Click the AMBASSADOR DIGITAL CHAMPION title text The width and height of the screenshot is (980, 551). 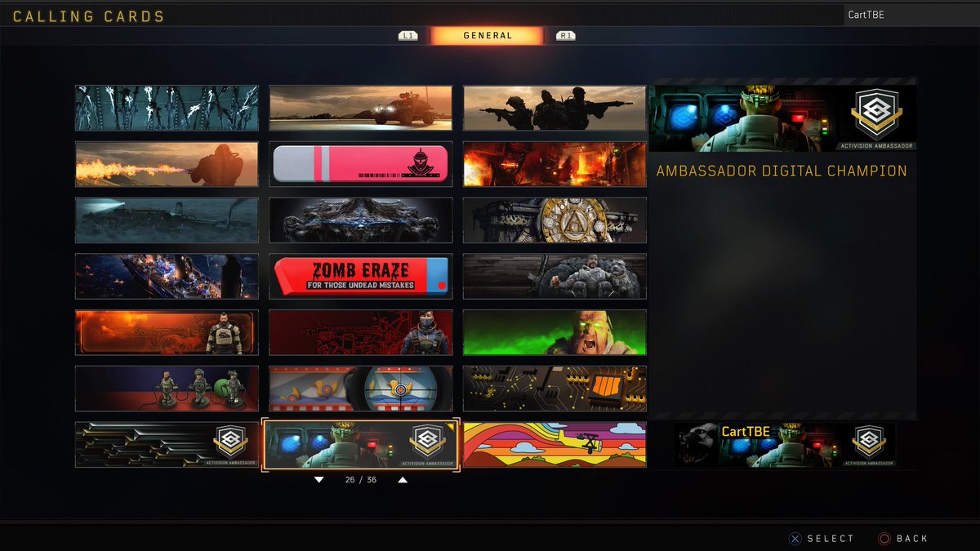(782, 171)
